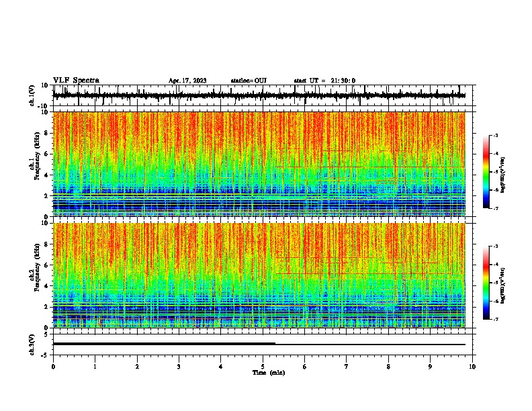This screenshot has height=411, width=532.
Task: Click the ch.1(V) waveform axis label
Action: [x=33, y=95]
